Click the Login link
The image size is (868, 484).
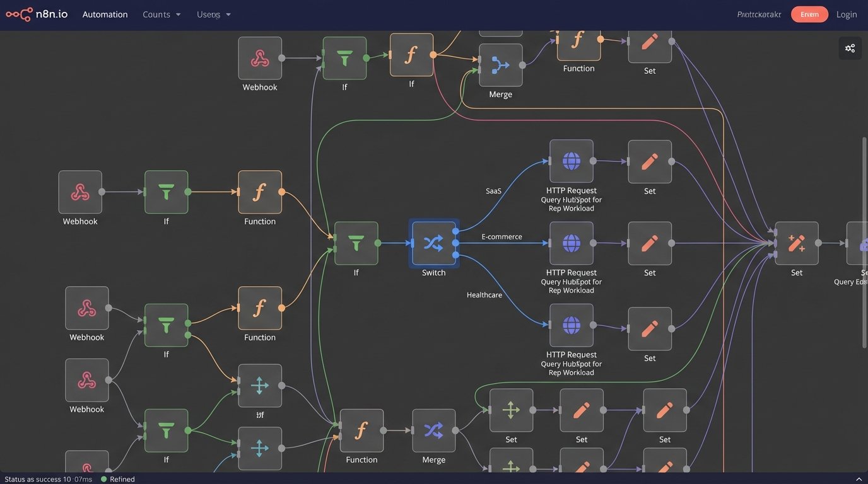coord(847,14)
